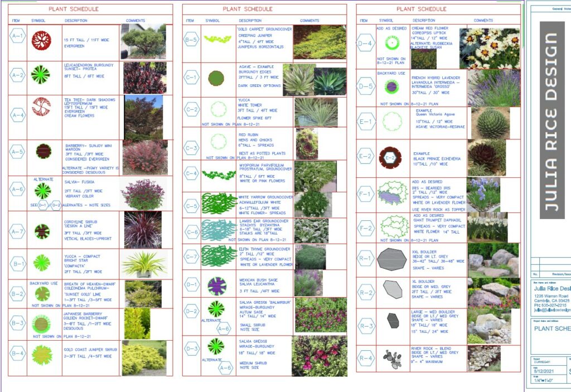Image resolution: width=571 pixels, height=392 pixels.
Task: Open the Giant Trumpet Daphadil photo F-2
Action: [x=487, y=228]
